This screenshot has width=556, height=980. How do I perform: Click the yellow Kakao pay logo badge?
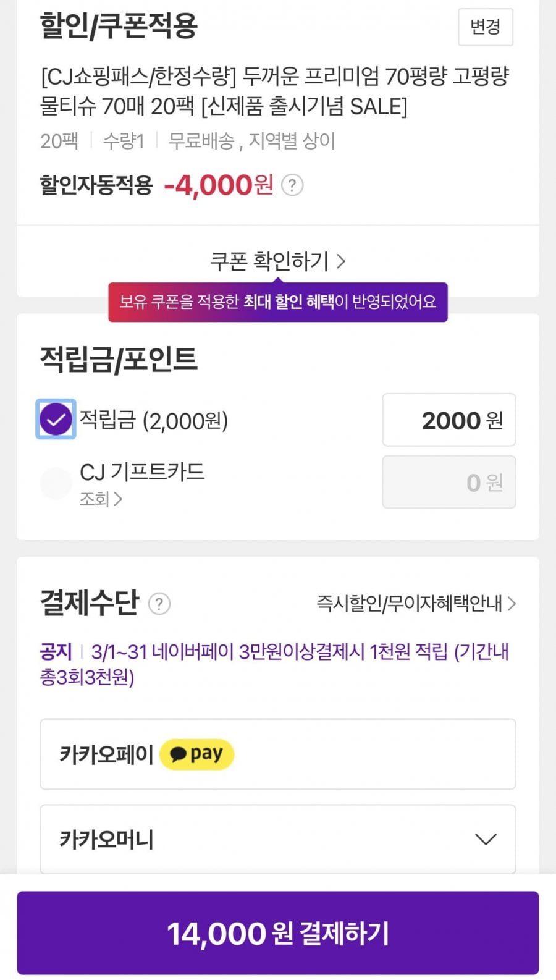(x=196, y=754)
